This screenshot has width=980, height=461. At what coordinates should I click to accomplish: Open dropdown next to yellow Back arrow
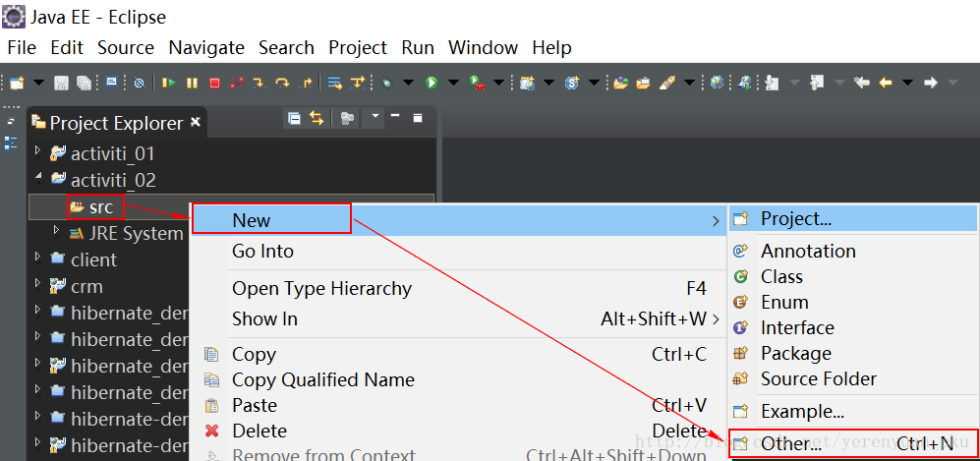907,83
